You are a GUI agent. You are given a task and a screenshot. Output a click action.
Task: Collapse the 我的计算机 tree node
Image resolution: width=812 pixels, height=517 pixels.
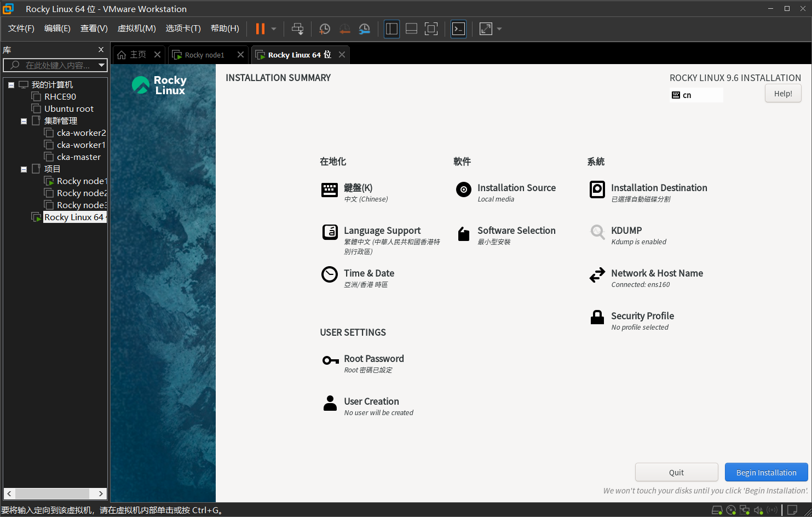11,85
